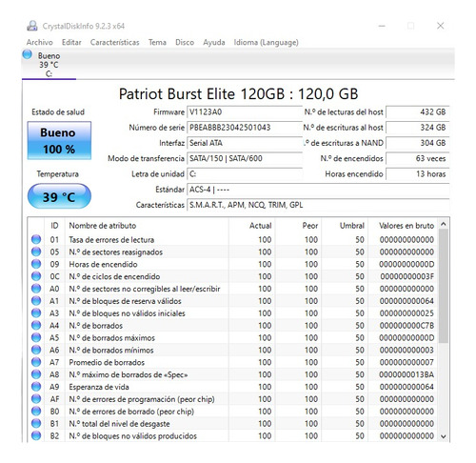Click status orb for attribute B2 bloques no válidos producidos
Screen dimensions: 476x463
click(36, 436)
